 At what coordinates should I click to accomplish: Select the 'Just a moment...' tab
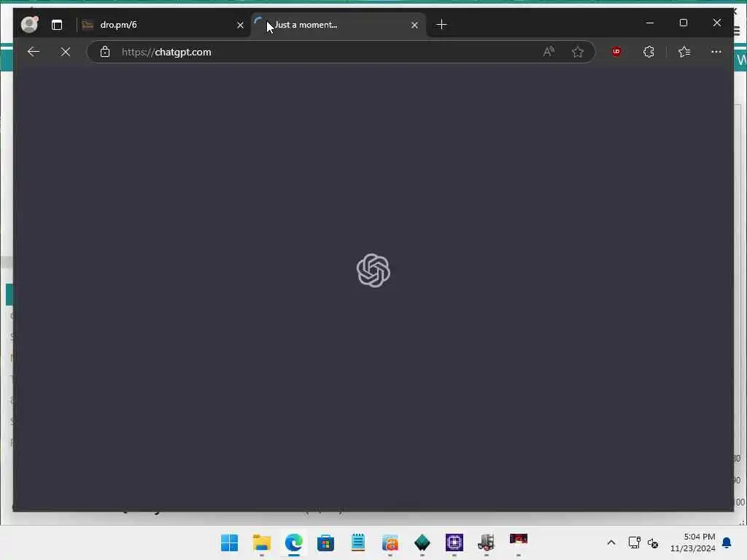pos(338,25)
